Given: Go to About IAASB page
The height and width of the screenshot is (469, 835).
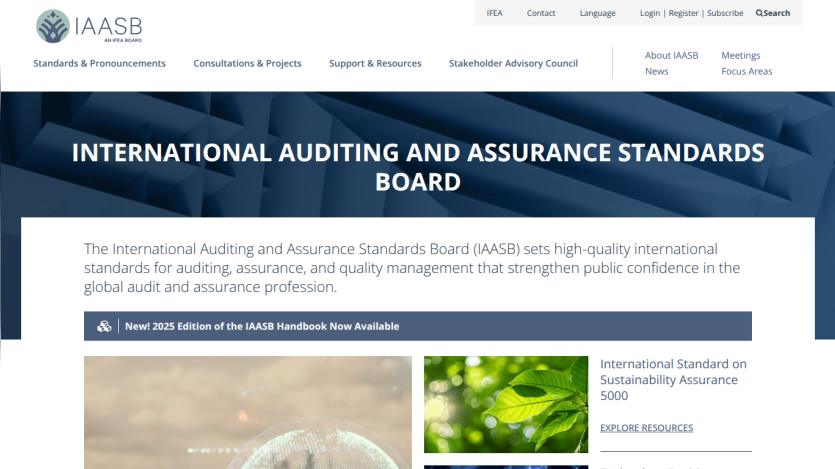Looking at the screenshot, I should (x=671, y=55).
